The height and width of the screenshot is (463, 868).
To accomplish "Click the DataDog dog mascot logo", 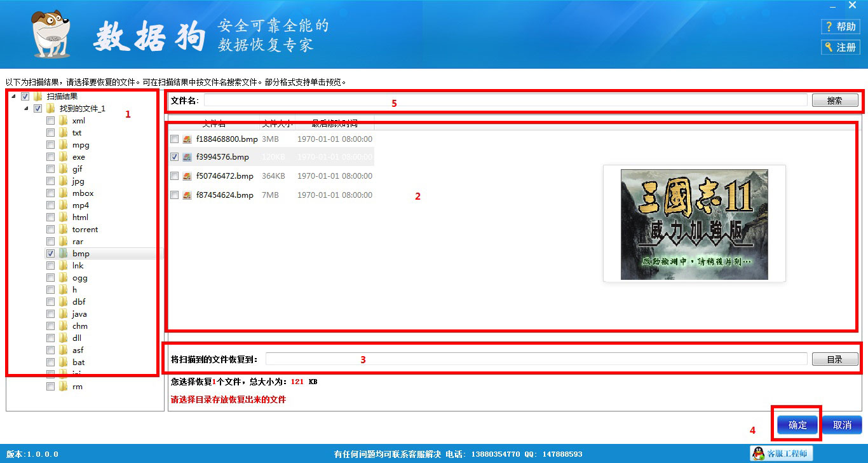I will tap(48, 32).
